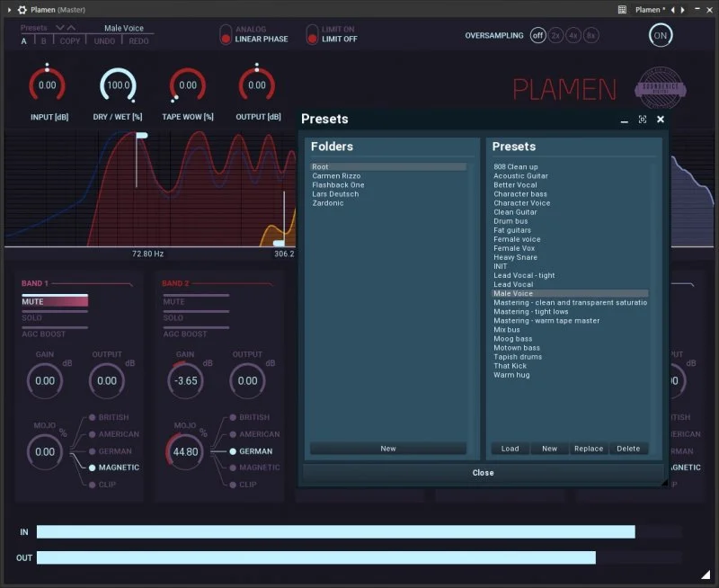
Task: Click the DRY / WET [%] knob
Action: click(119, 85)
